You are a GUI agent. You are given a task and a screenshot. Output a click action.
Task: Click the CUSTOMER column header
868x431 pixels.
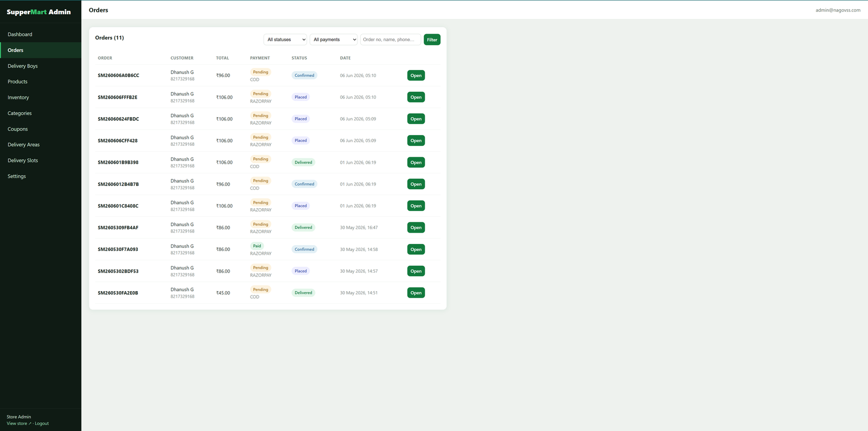click(182, 58)
